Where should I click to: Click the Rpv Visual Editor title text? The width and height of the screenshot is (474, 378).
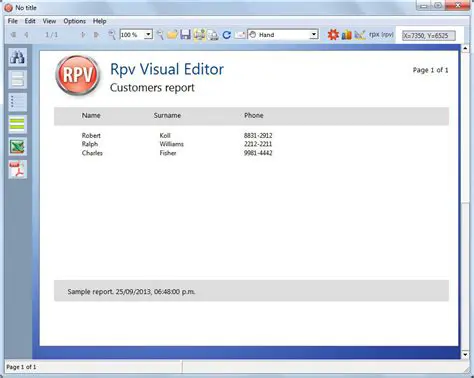coord(167,69)
